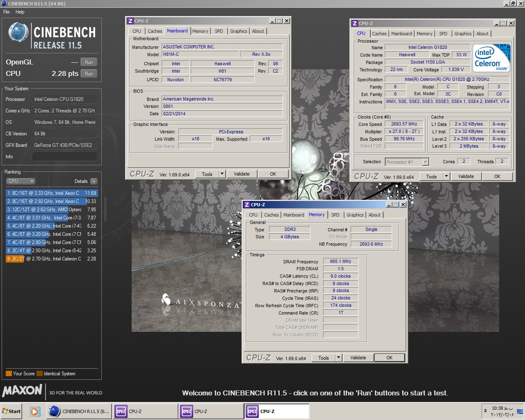Viewport: 525px width, 420px height.
Task: Open the Help menu in Cinebench
Action: [20, 12]
